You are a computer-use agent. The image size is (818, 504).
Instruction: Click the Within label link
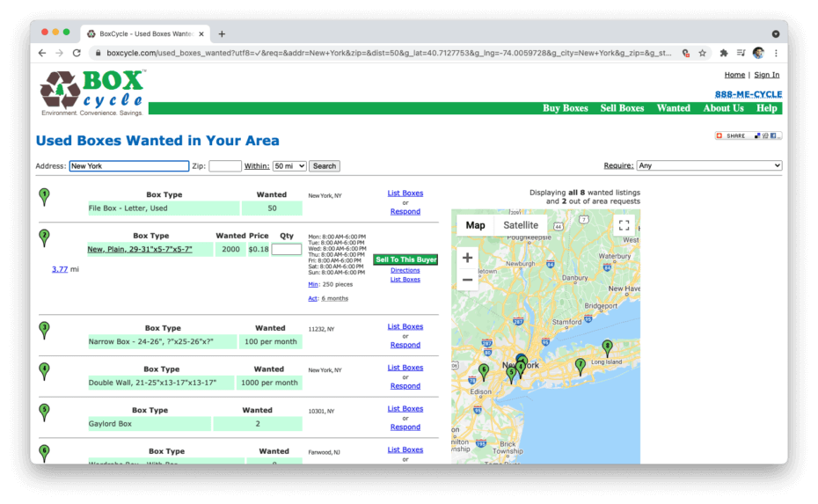point(257,166)
